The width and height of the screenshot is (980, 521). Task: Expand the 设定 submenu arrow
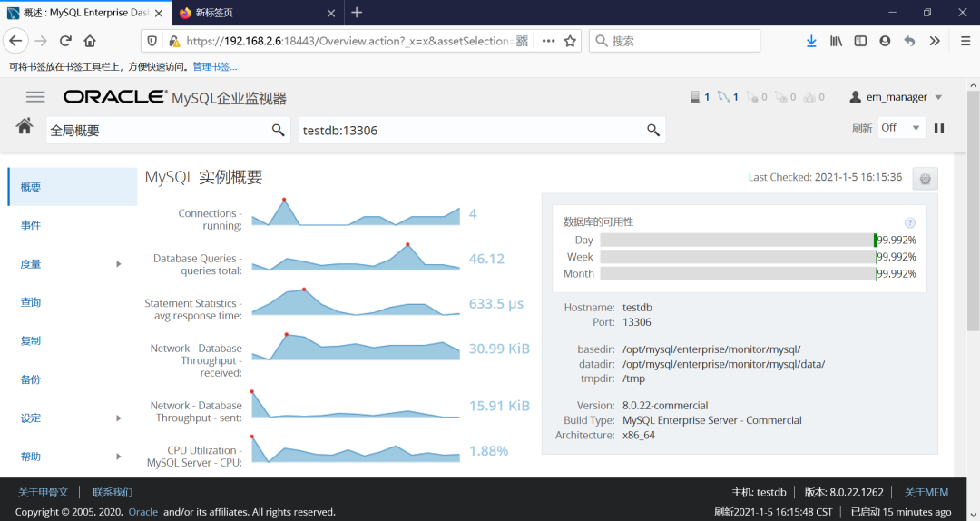[x=118, y=418]
